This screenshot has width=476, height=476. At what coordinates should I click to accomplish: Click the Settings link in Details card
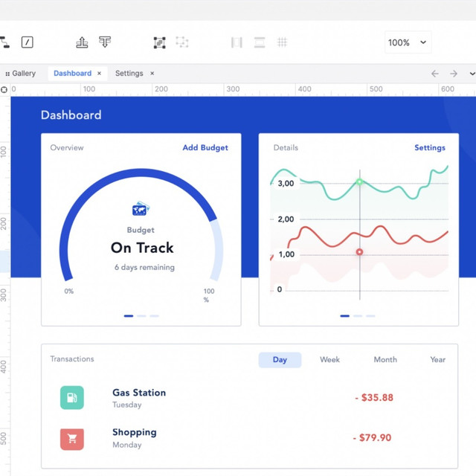tap(429, 147)
